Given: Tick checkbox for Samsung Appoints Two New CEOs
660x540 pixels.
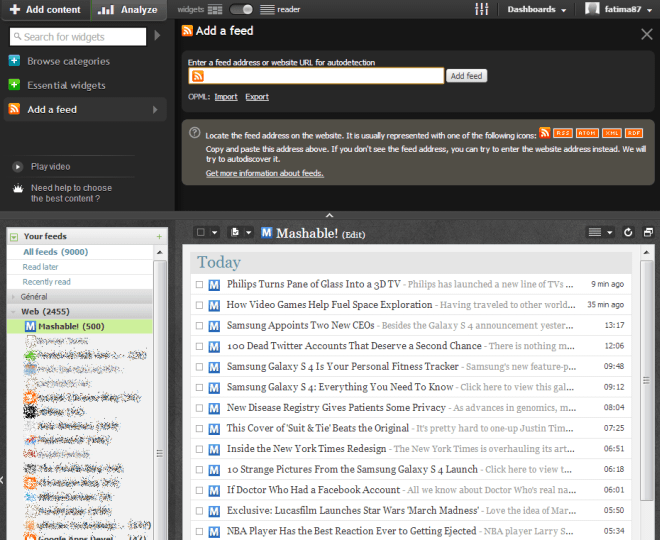Looking at the screenshot, I should click(x=200, y=326).
